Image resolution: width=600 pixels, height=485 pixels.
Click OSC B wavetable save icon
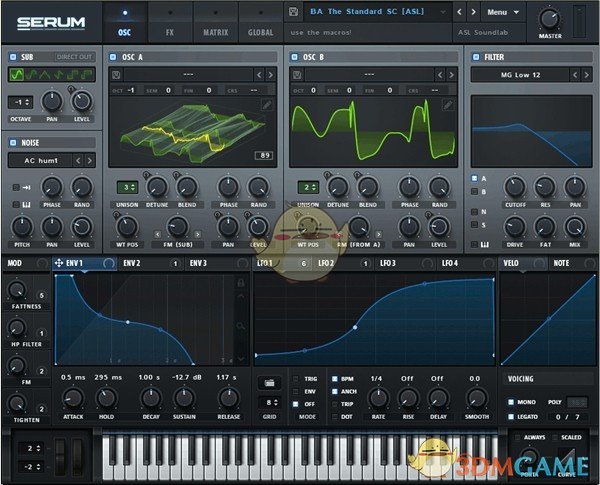(297, 75)
